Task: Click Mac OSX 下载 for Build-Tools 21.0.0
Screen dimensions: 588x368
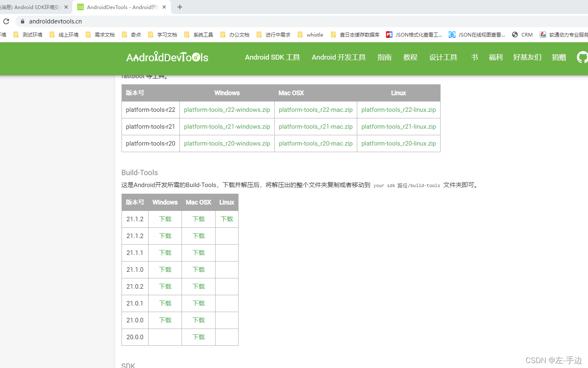Action: click(199, 320)
